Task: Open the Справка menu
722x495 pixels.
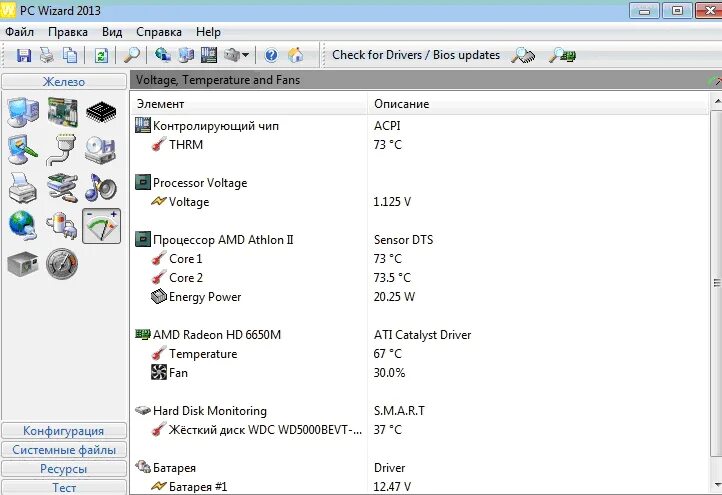Action: coord(159,32)
